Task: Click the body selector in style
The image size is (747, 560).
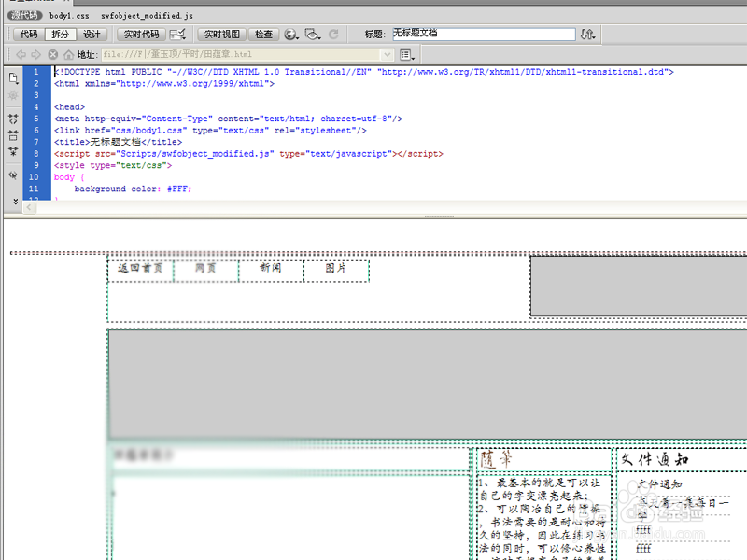Action: [x=64, y=177]
